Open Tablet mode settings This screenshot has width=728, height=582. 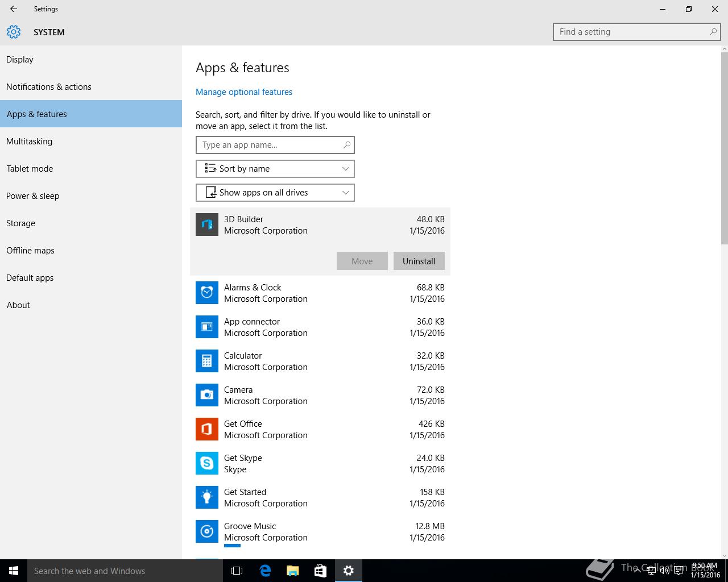click(x=91, y=169)
